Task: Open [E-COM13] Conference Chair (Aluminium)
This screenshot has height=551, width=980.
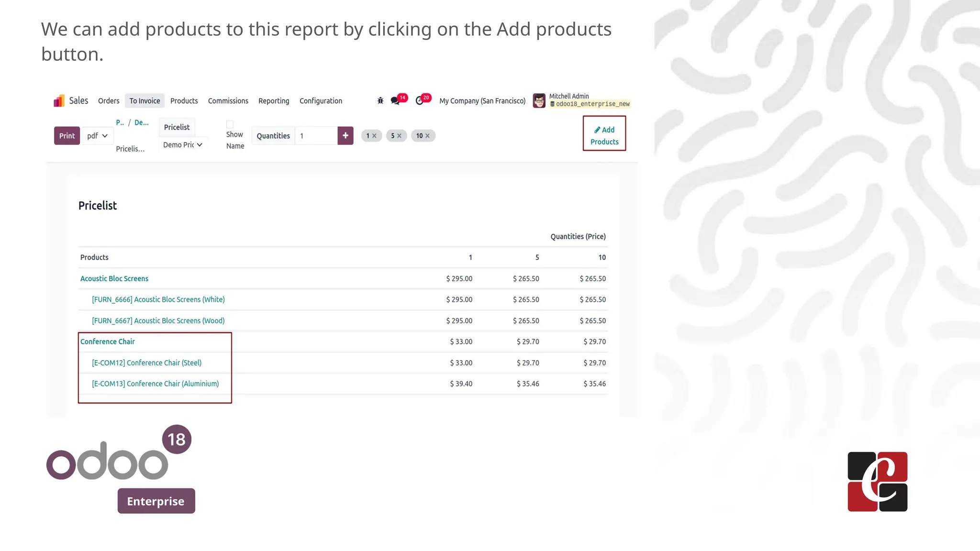Action: (x=156, y=384)
